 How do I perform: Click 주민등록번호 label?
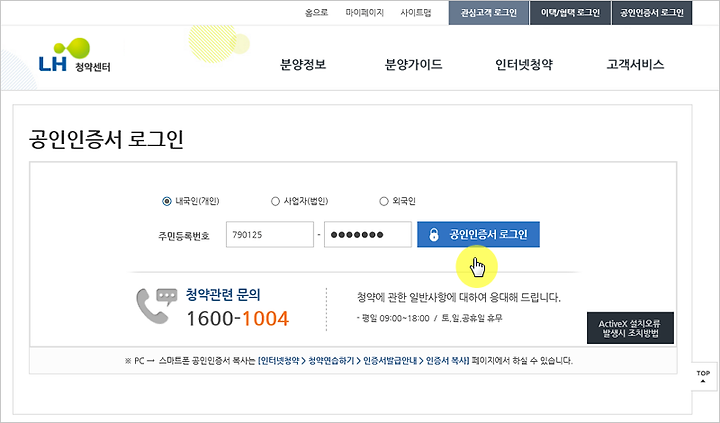point(184,236)
